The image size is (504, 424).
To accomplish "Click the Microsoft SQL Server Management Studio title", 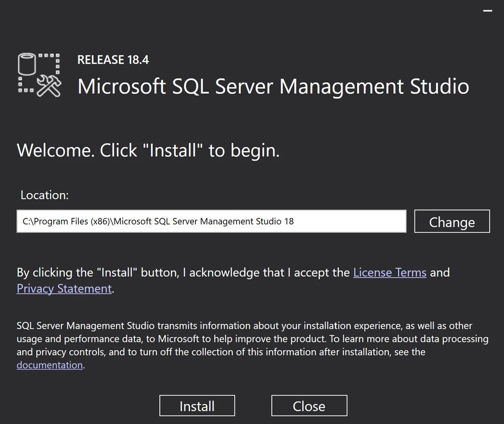I will coord(273,86).
